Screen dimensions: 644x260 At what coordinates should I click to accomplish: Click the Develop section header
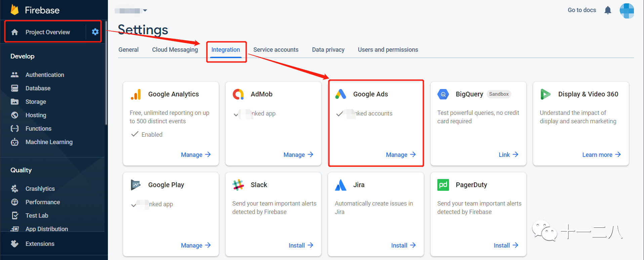coord(23,56)
